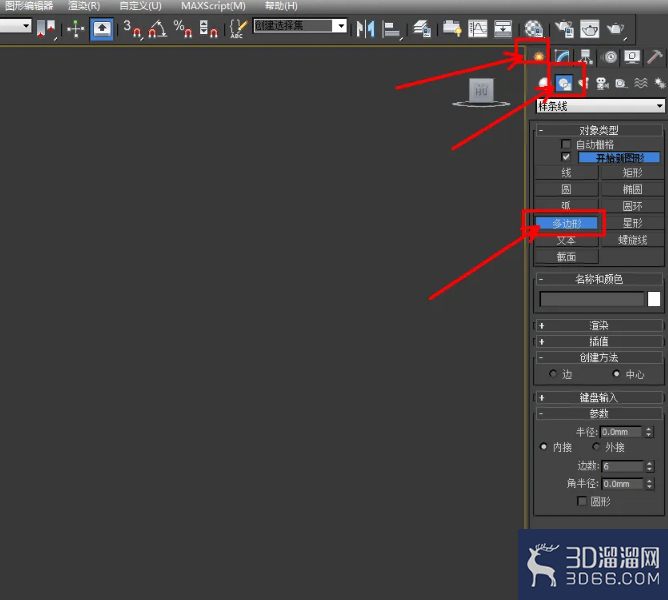Image resolution: width=668 pixels, height=600 pixels.
Task: Toggle the 3D Snaps magnet icon
Action: [x=132, y=29]
